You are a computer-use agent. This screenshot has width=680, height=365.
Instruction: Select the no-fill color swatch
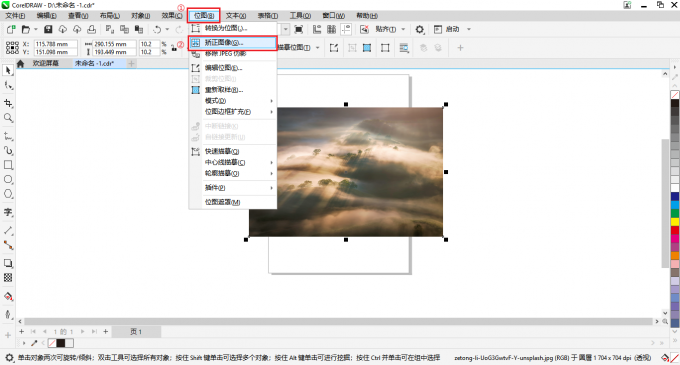pyautogui.click(x=675, y=95)
